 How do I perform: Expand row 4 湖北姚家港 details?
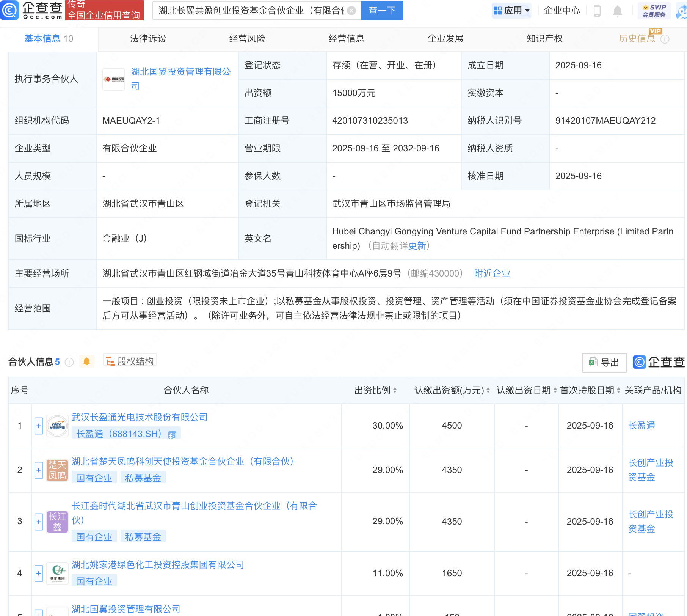click(x=39, y=574)
